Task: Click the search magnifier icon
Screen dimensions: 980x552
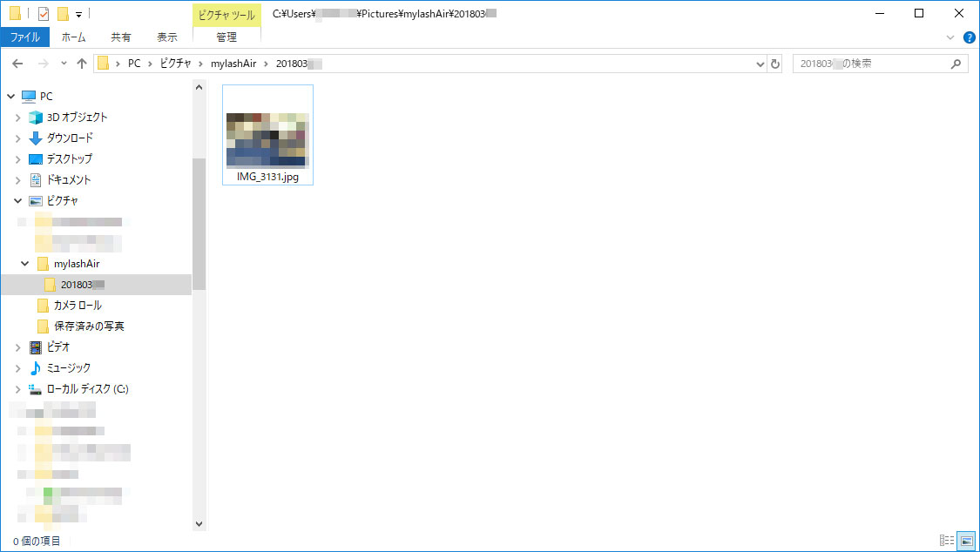Action: [956, 64]
